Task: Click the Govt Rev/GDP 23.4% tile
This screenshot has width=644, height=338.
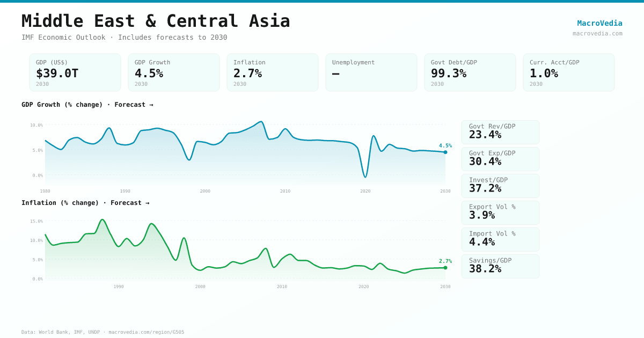Action: coord(500,132)
